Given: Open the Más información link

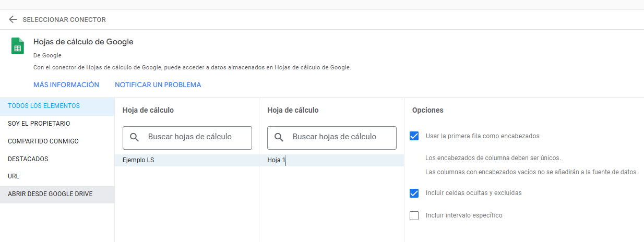Looking at the screenshot, I should [66, 84].
